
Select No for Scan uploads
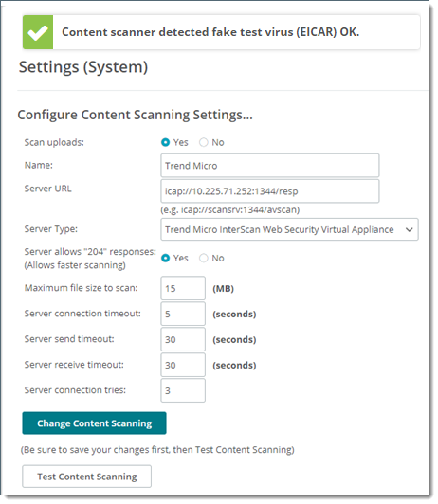(204, 142)
